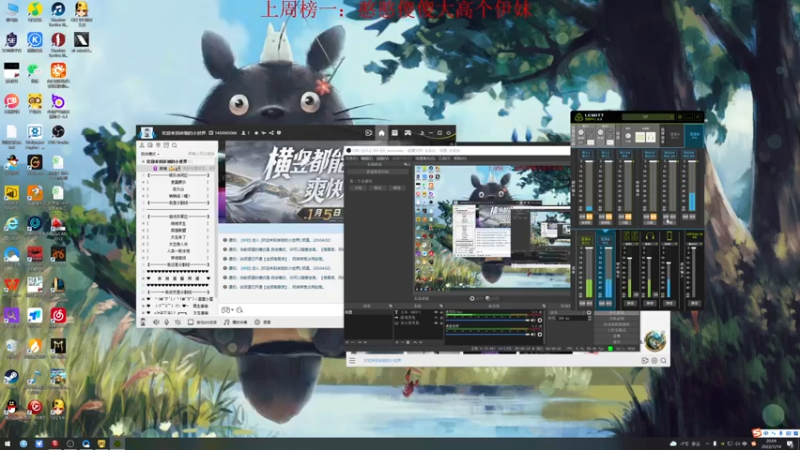Click Mix A fader handle in Lewitt lower section
The width and height of the screenshot is (800, 450).
589,248
